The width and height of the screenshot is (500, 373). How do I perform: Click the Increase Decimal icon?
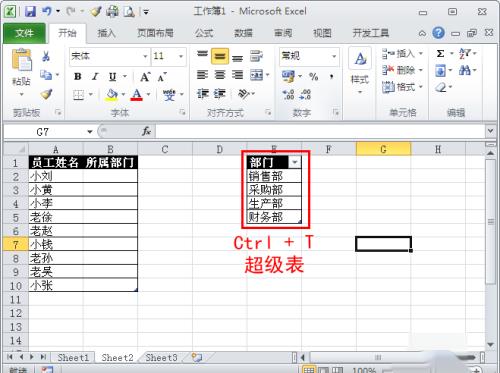pos(288,95)
